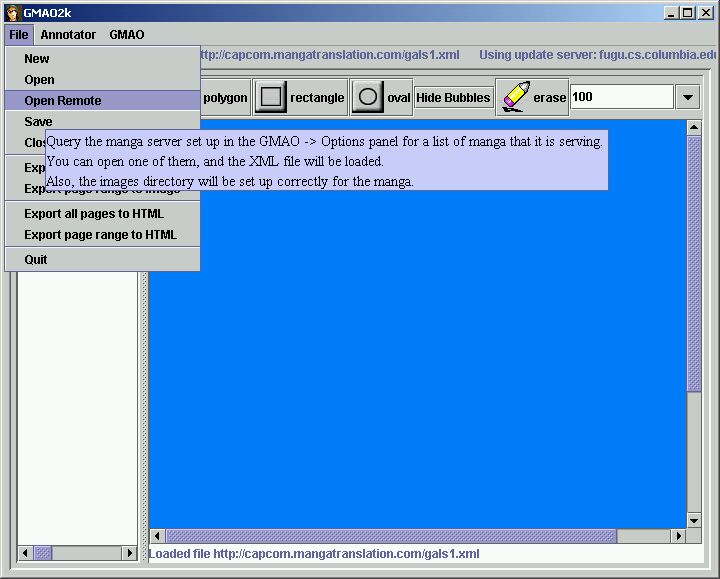Select the oval tool icon
Image resolution: width=720 pixels, height=579 pixels.
click(367, 97)
